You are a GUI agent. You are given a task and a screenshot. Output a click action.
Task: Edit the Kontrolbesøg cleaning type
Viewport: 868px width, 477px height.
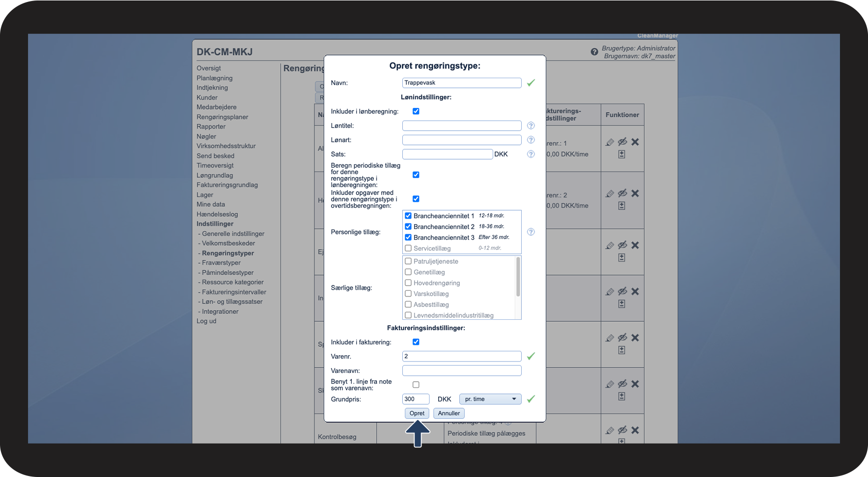[610, 430]
